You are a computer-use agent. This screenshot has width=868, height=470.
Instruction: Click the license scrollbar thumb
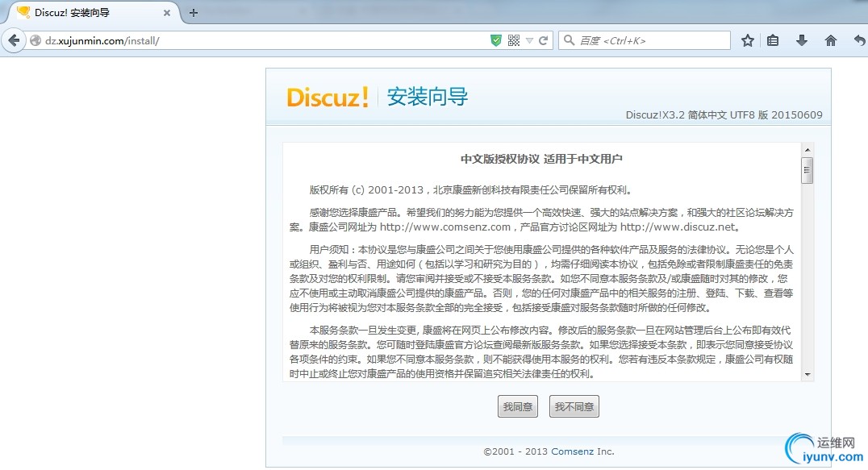(x=807, y=170)
